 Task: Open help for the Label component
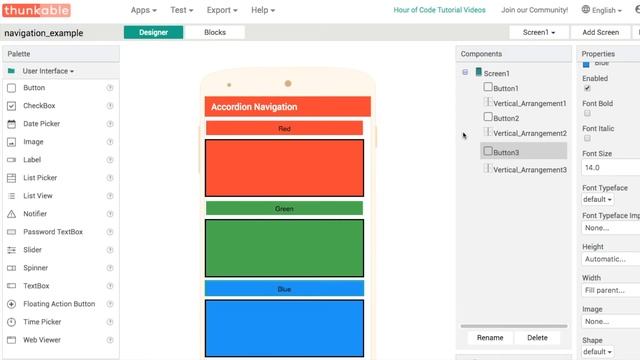[x=110, y=160]
